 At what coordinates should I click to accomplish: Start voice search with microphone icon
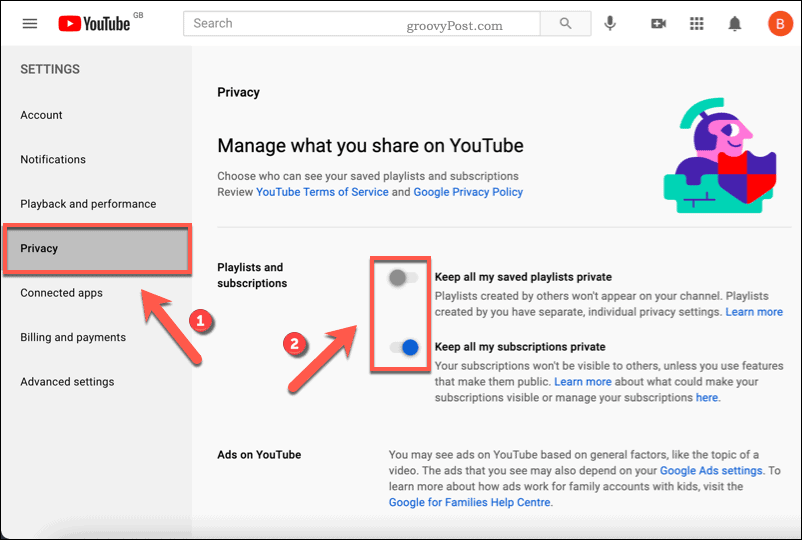(610, 24)
